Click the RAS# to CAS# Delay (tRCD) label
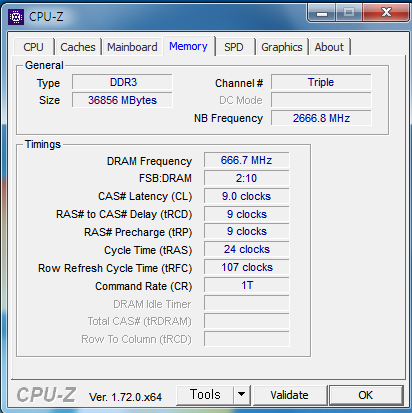 tap(124, 214)
